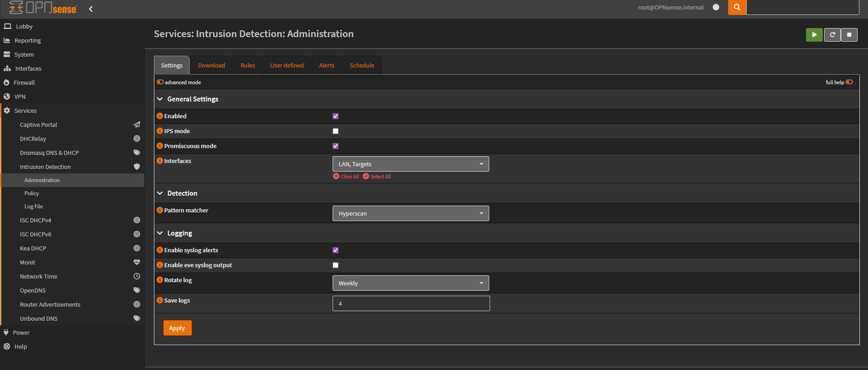868x370 pixels.
Task: Click the stop service icon
Action: (x=849, y=35)
